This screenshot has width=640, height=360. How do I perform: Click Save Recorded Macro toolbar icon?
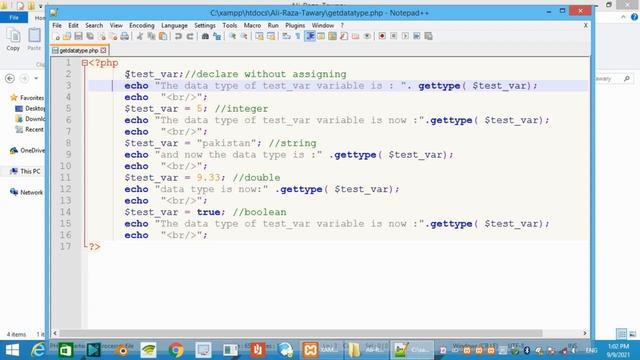428,36
